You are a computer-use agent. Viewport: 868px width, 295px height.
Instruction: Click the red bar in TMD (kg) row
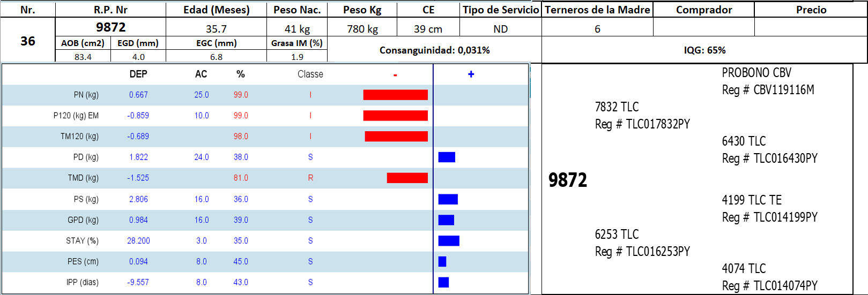pos(407,178)
